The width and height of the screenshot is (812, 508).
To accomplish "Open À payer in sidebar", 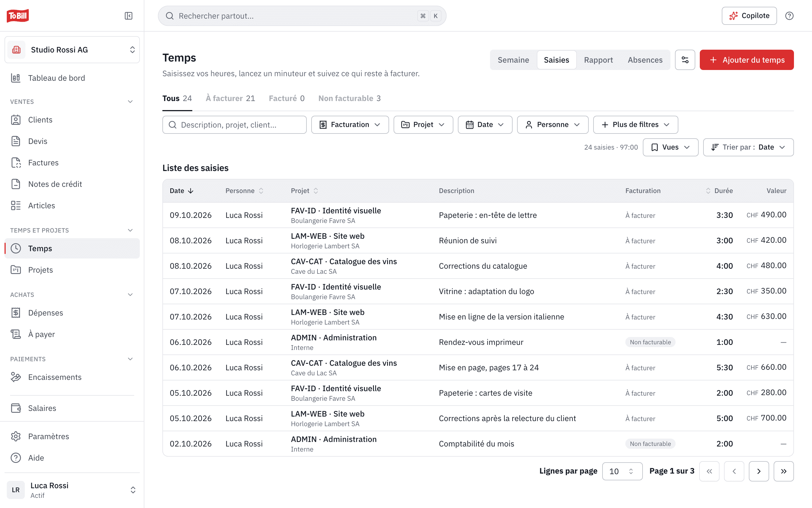I will (72, 334).
